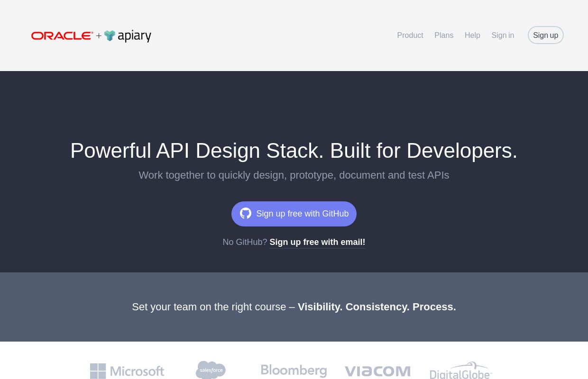Click Sign in in the navigation

(x=503, y=36)
